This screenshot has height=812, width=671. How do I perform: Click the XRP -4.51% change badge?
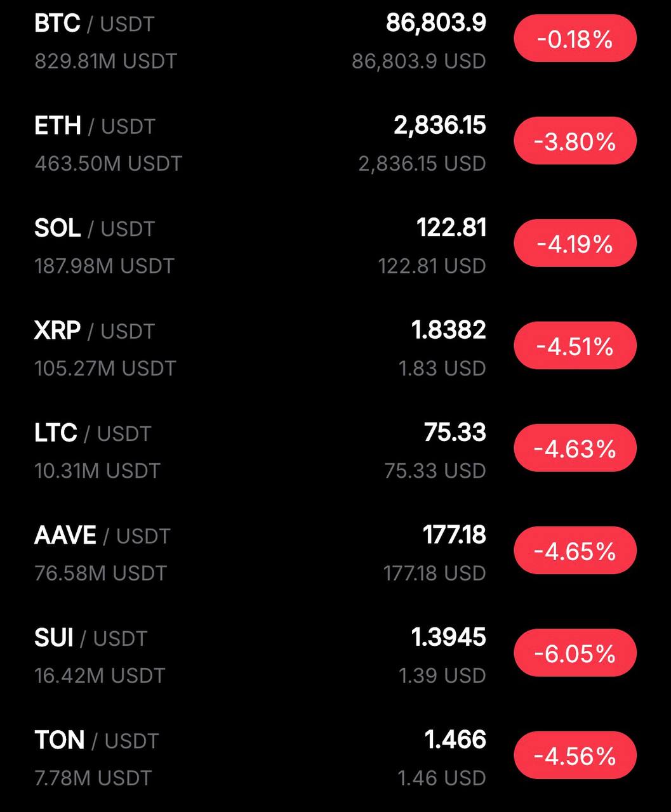click(x=575, y=346)
